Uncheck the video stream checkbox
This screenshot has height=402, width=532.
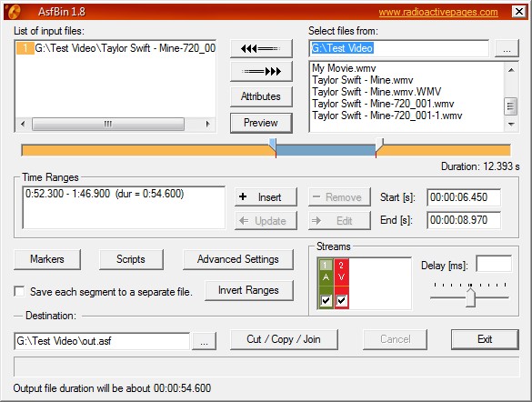click(x=341, y=300)
